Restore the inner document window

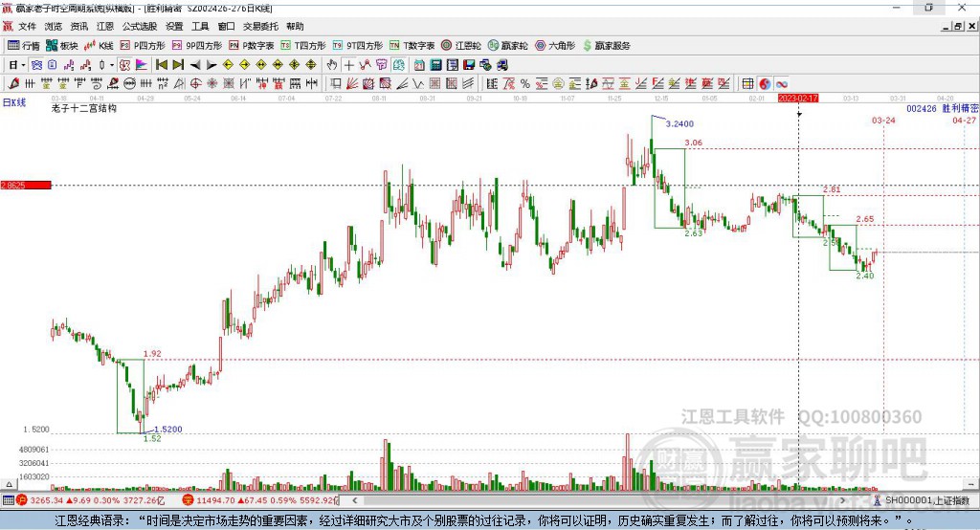957,26
